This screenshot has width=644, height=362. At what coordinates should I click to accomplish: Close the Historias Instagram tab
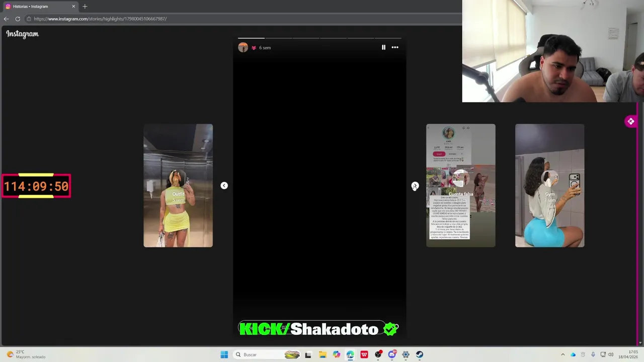tap(73, 7)
